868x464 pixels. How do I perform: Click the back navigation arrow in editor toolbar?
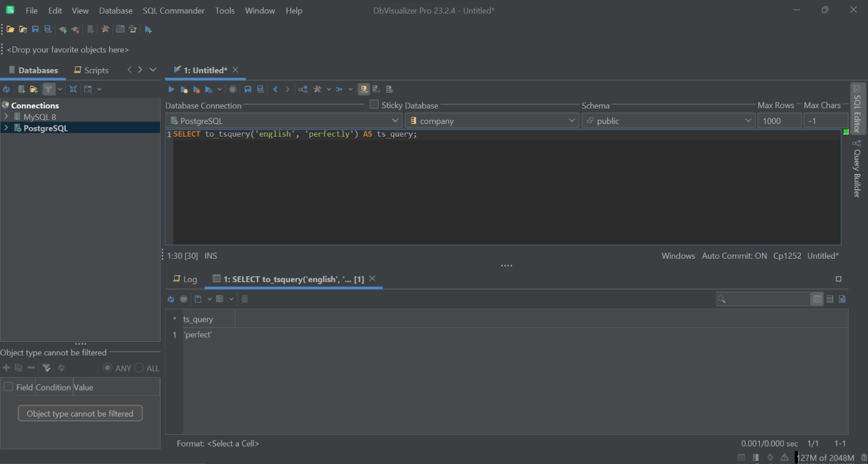(275, 89)
